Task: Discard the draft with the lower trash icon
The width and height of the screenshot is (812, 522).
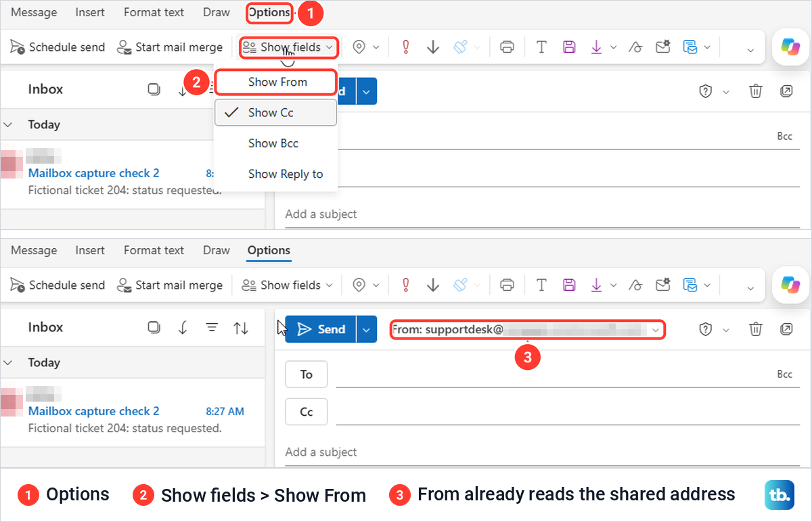Action: [756, 329]
